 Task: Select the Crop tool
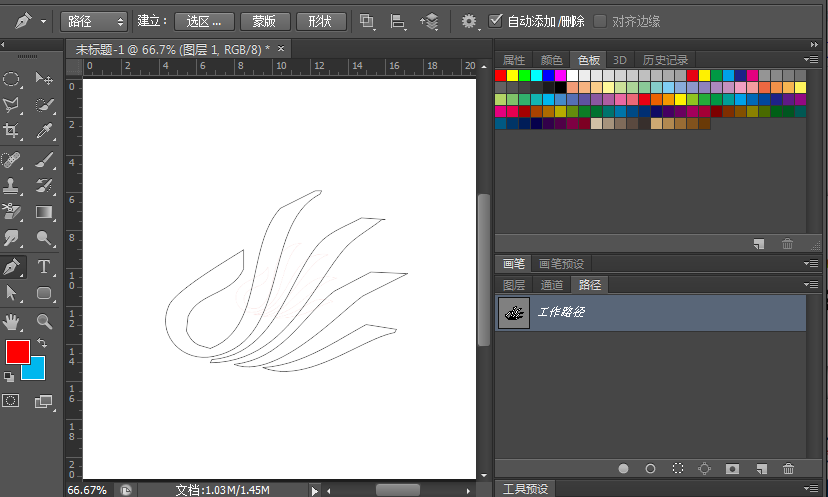(x=12, y=131)
